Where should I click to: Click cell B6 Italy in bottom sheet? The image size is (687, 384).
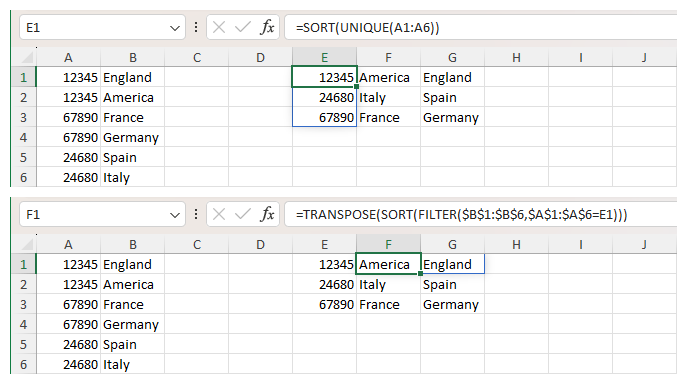(x=133, y=364)
